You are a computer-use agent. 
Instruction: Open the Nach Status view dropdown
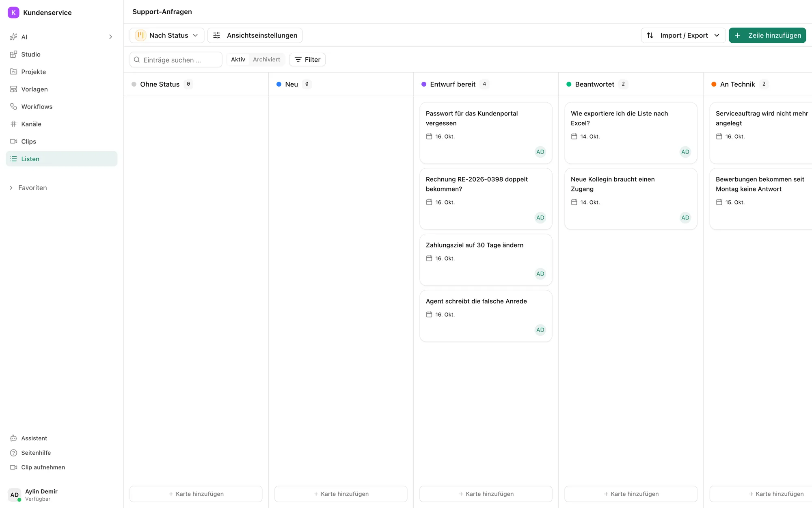pyautogui.click(x=167, y=35)
